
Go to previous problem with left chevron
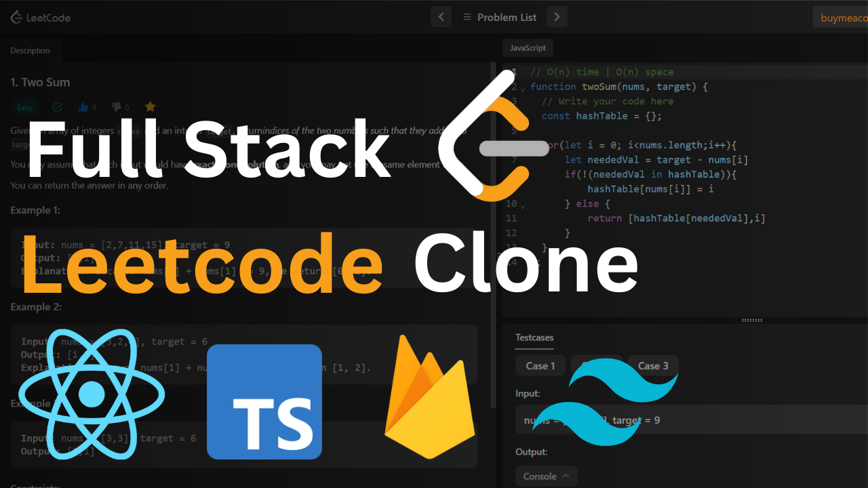[441, 17]
